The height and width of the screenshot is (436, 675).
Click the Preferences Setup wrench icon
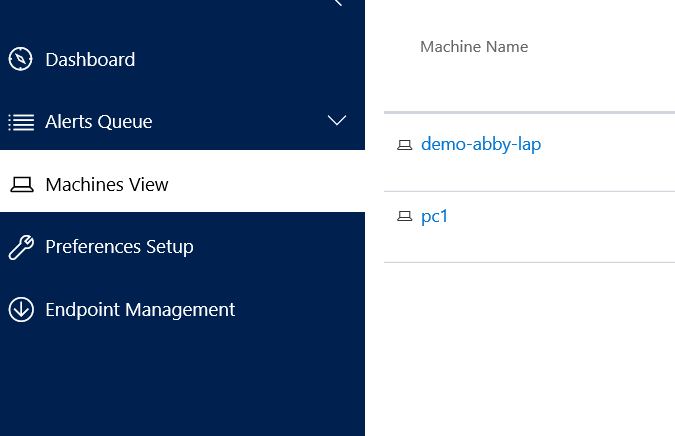point(20,247)
